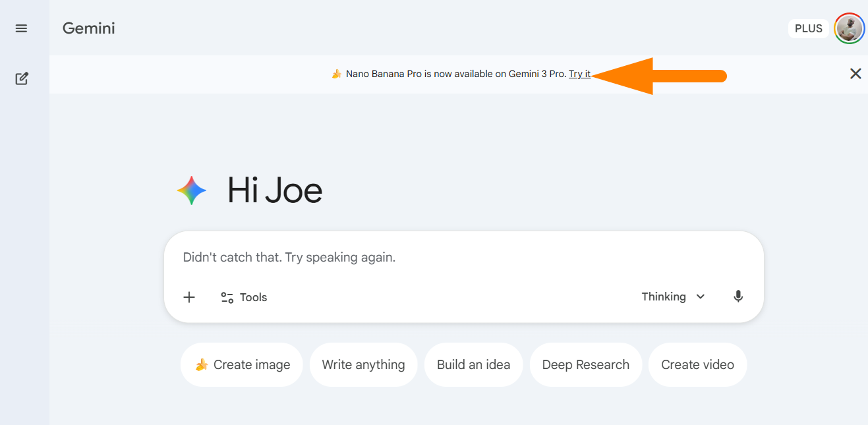This screenshot has height=425, width=868.
Task: Open the Tools menu in prompt box
Action: click(x=244, y=297)
